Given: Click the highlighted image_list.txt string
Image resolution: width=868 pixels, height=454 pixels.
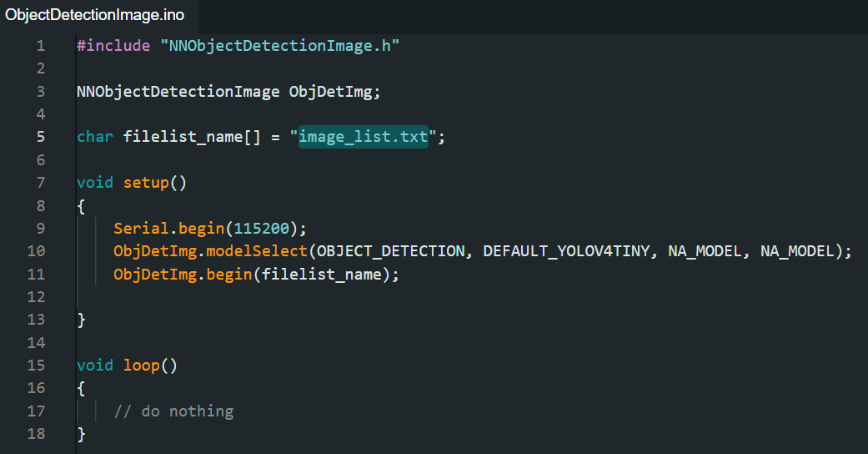Looking at the screenshot, I should [x=364, y=137].
